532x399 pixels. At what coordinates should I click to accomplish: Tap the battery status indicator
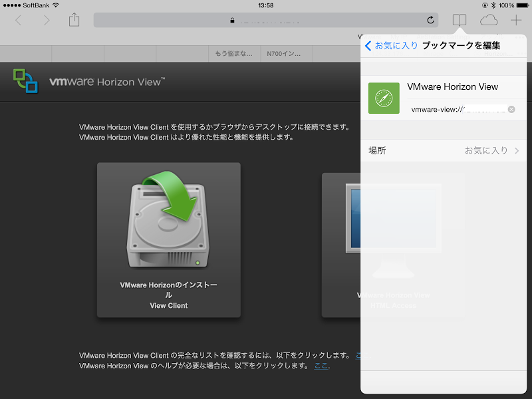click(522, 5)
